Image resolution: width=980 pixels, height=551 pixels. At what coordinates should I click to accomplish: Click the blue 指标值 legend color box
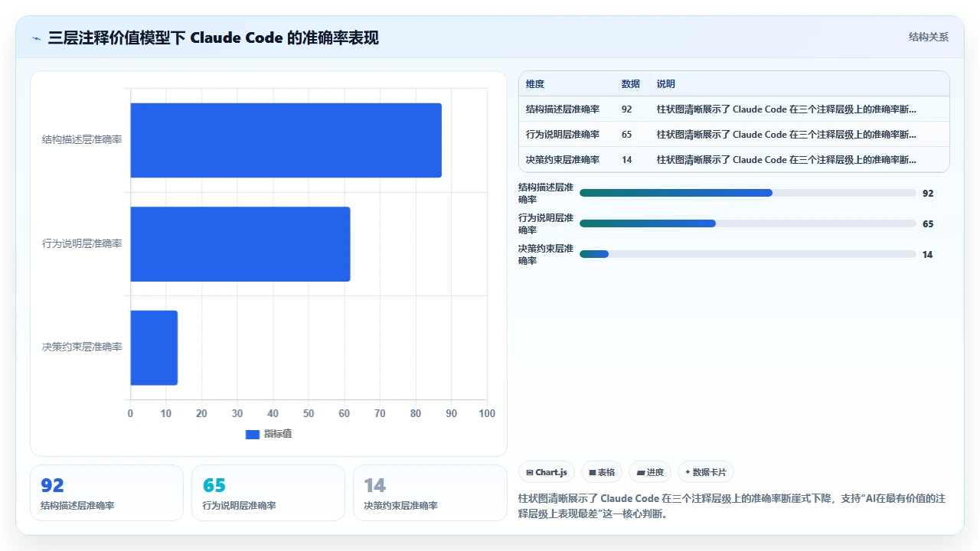tap(253, 434)
